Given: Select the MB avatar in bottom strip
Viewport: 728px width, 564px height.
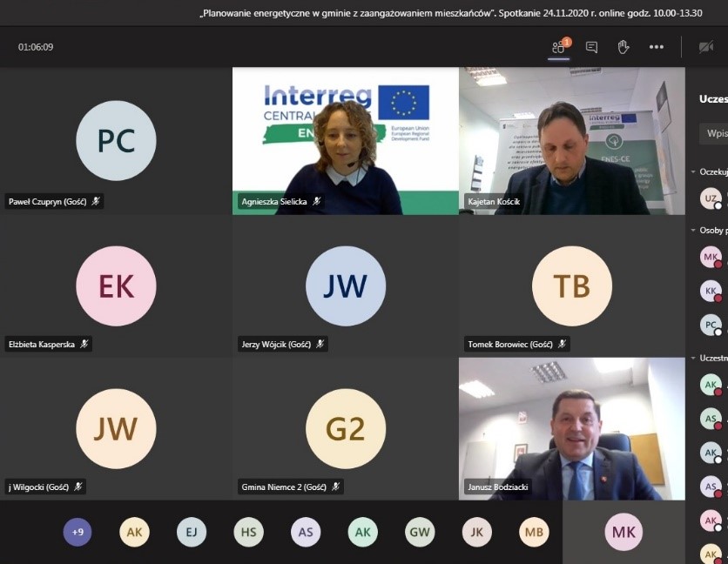Looking at the screenshot, I should coord(534,532).
